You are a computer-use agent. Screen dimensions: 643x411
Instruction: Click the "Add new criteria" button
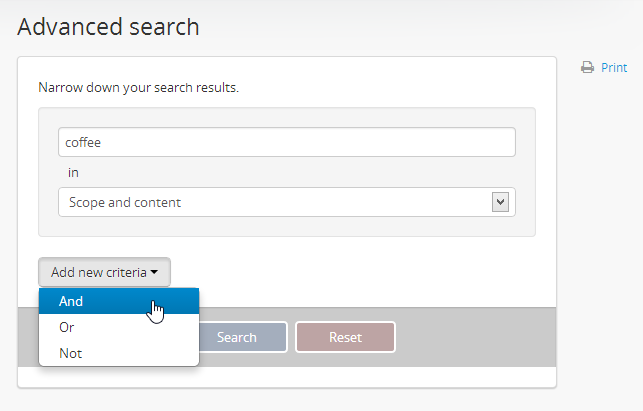coord(104,272)
